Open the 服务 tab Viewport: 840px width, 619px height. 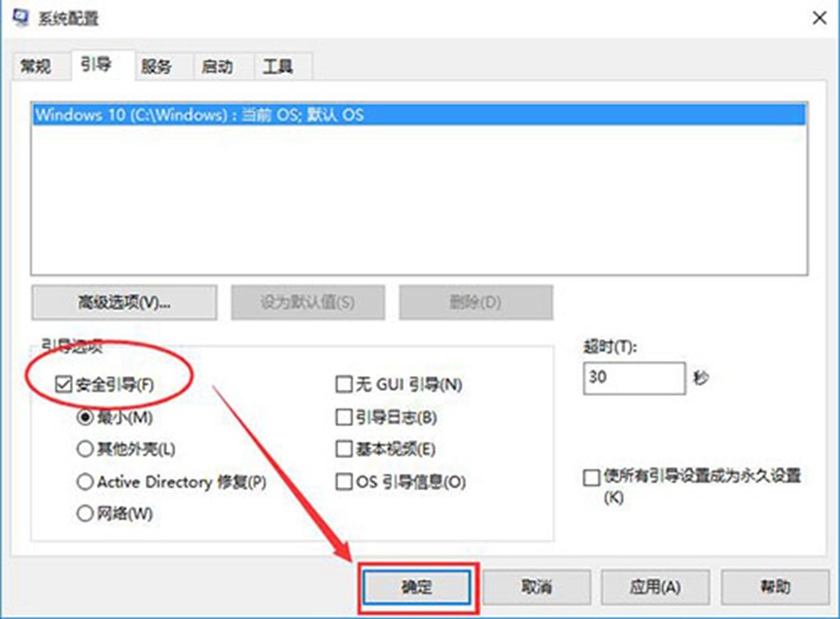(157, 66)
